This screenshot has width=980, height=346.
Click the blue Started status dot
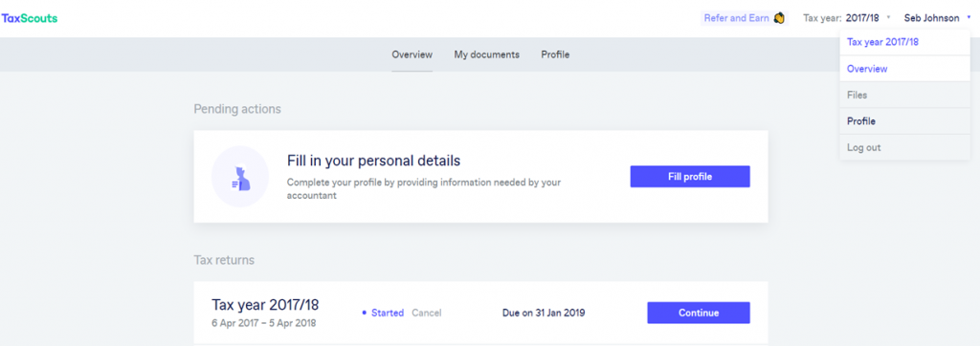coord(365,313)
